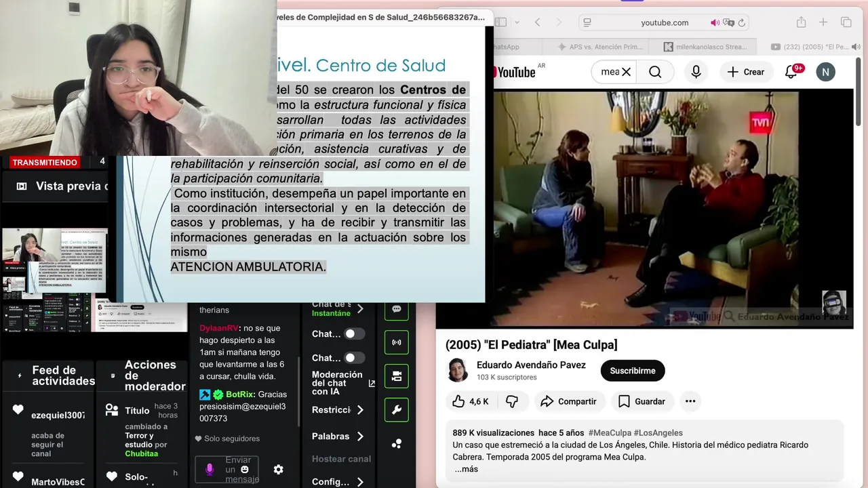Viewport: 868px width, 488px height.
Task: Click the youtube.com address bar
Action: point(665,22)
